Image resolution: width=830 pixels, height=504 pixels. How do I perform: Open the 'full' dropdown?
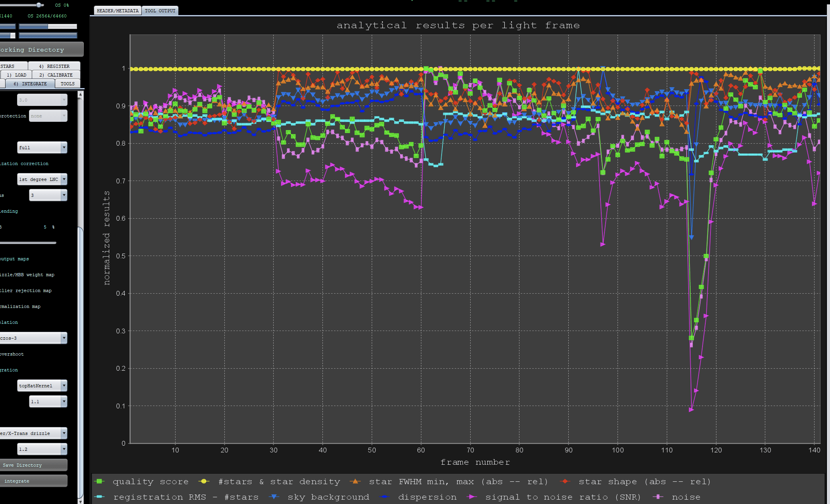coord(42,148)
